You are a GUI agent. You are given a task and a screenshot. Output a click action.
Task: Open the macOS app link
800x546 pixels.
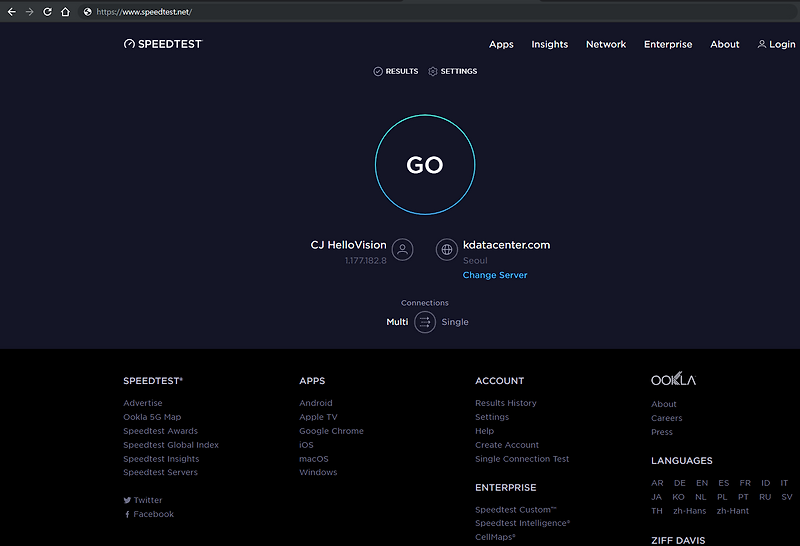click(x=314, y=459)
